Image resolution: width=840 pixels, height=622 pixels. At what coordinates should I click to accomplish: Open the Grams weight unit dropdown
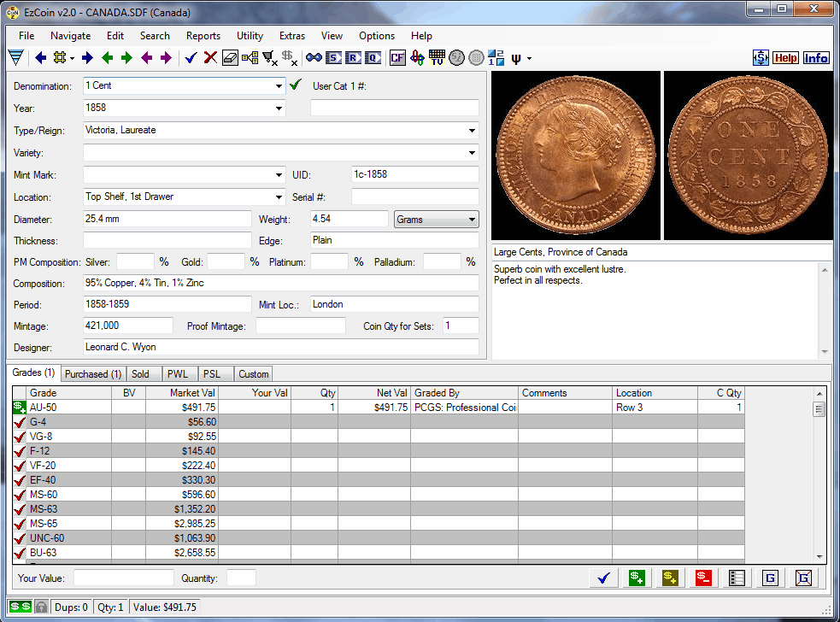[474, 219]
